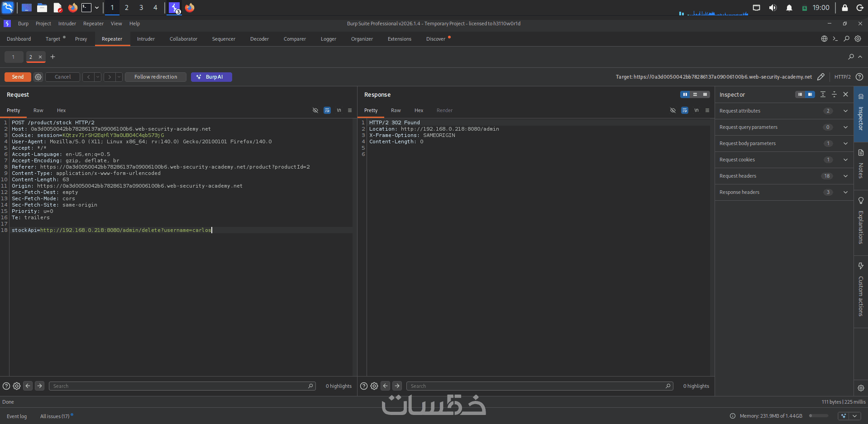Go to next Response search match

point(397,386)
